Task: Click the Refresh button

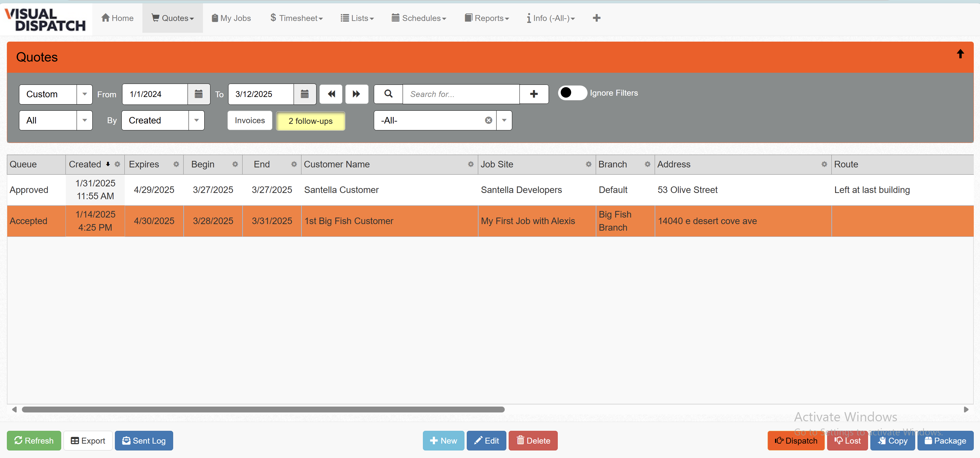Action: (34, 441)
